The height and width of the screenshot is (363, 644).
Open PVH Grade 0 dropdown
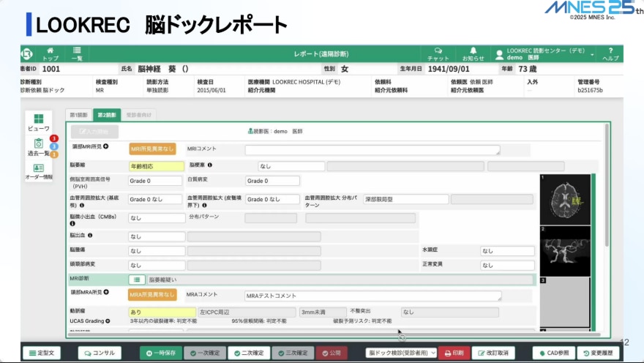click(155, 181)
